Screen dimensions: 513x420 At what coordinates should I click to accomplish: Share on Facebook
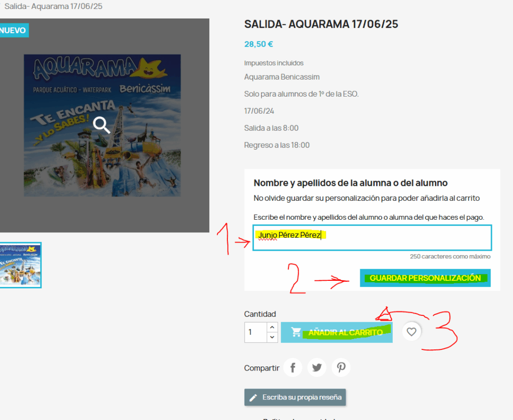click(x=293, y=368)
